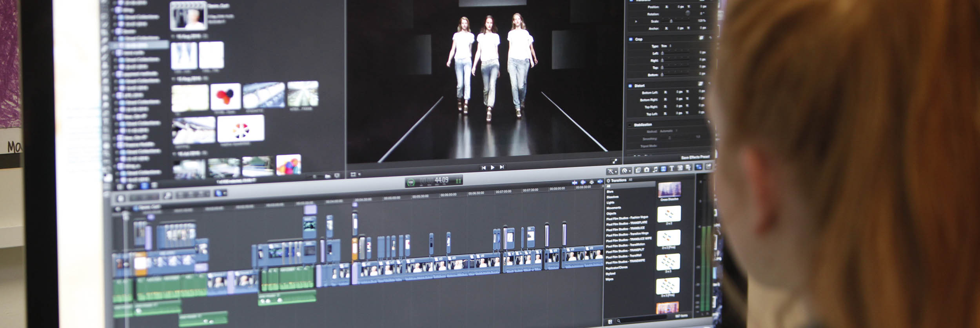980x328 pixels.
Task: Click Save Effects Preset button
Action: coord(695,157)
